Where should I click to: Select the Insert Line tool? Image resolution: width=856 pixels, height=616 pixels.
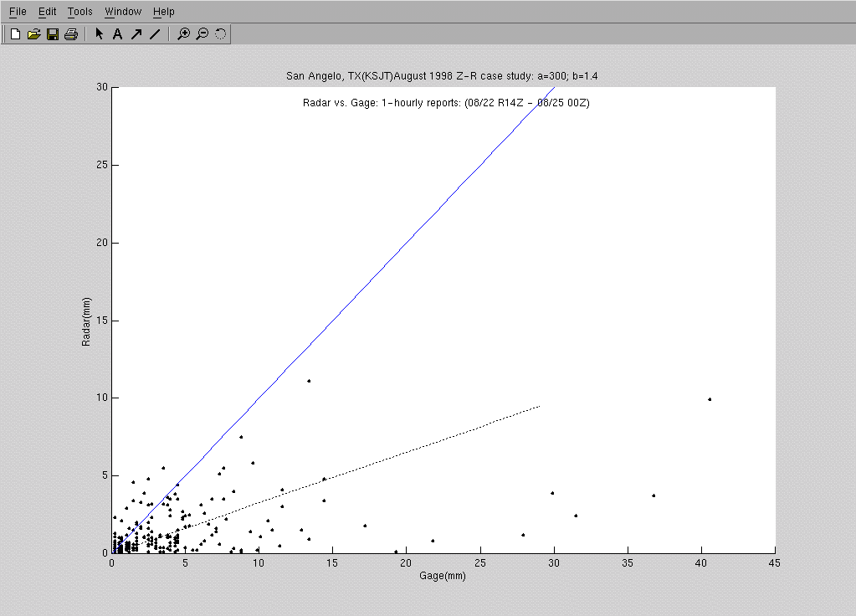pyautogui.click(x=155, y=33)
